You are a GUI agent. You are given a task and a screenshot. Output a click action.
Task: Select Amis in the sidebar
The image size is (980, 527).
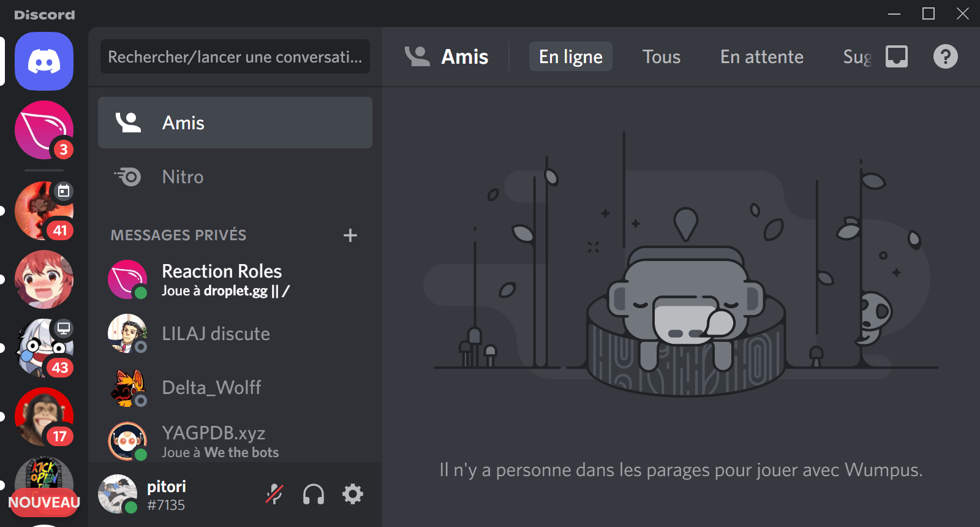click(235, 123)
